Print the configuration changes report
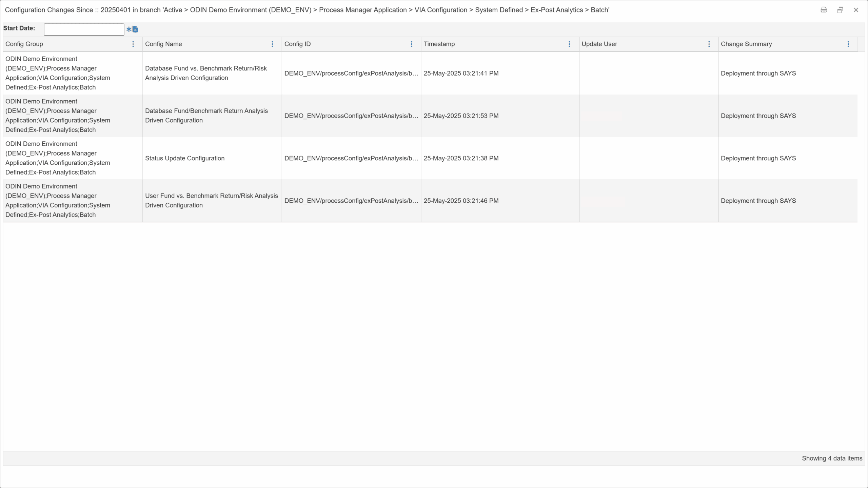This screenshot has width=868, height=488. point(824,10)
